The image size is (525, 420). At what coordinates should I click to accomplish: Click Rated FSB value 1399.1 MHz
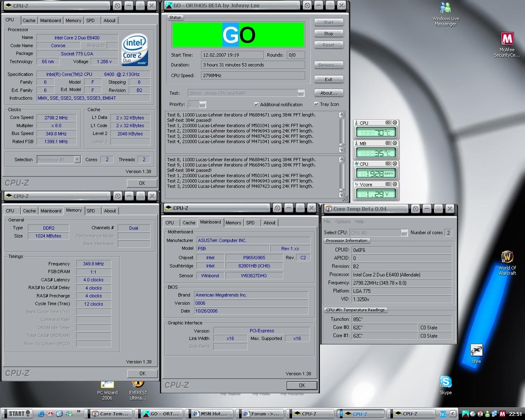point(56,142)
